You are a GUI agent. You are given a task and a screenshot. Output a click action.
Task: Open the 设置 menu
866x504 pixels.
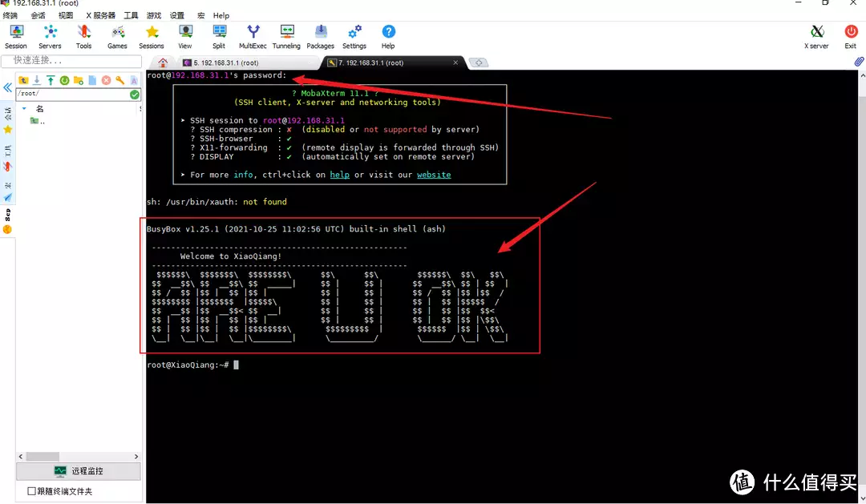click(x=176, y=15)
